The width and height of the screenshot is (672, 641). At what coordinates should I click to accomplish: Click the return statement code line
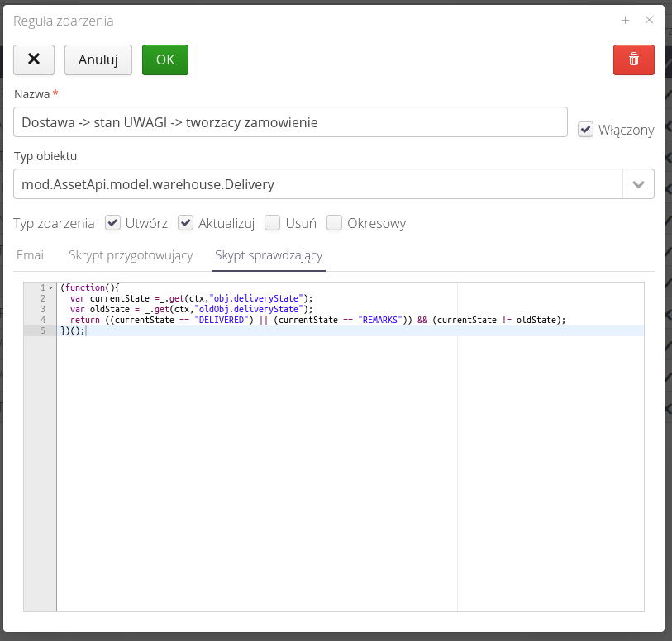coord(314,320)
